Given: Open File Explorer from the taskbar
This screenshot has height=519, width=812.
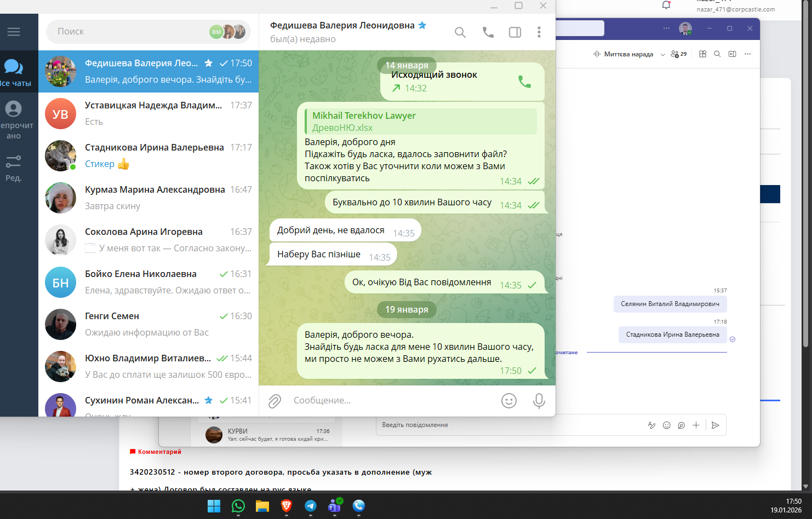Looking at the screenshot, I should [262, 506].
